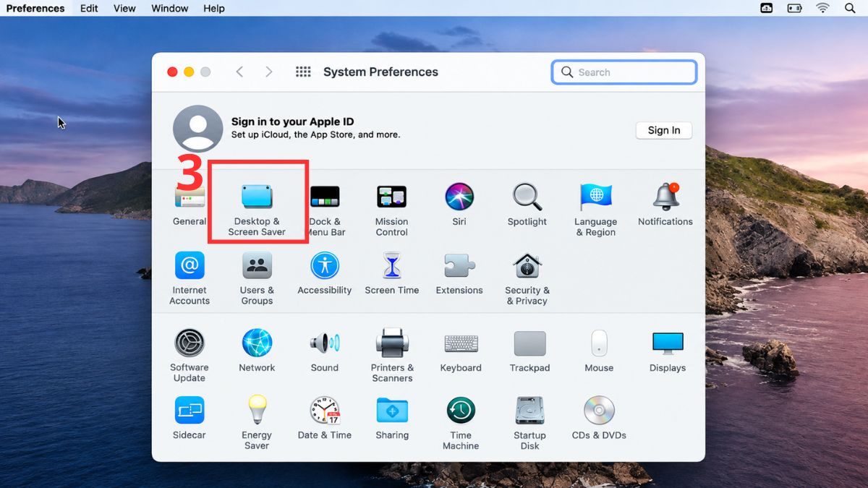
Task: Open the Preferences app menu
Action: tap(35, 9)
